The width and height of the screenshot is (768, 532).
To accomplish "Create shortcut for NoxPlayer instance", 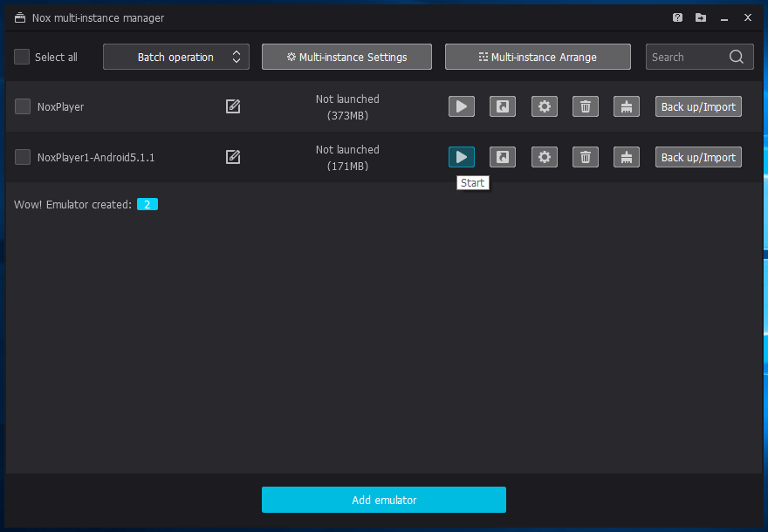I will pyautogui.click(x=502, y=106).
